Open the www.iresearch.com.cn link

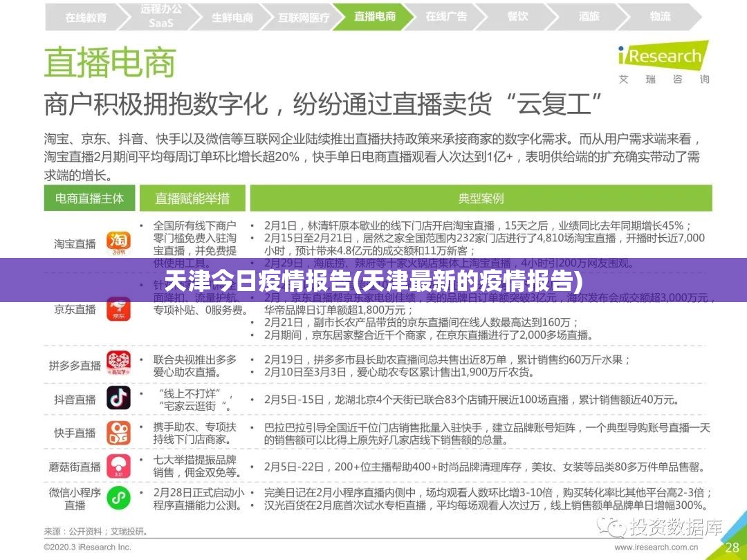coord(656,547)
